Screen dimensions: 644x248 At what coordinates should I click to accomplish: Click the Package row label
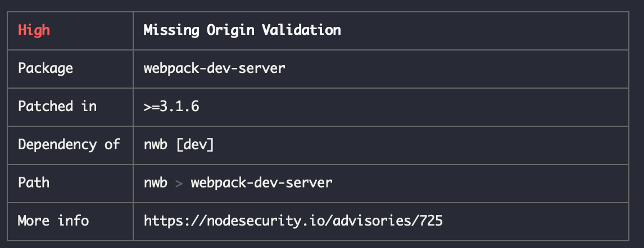pyautogui.click(x=46, y=68)
